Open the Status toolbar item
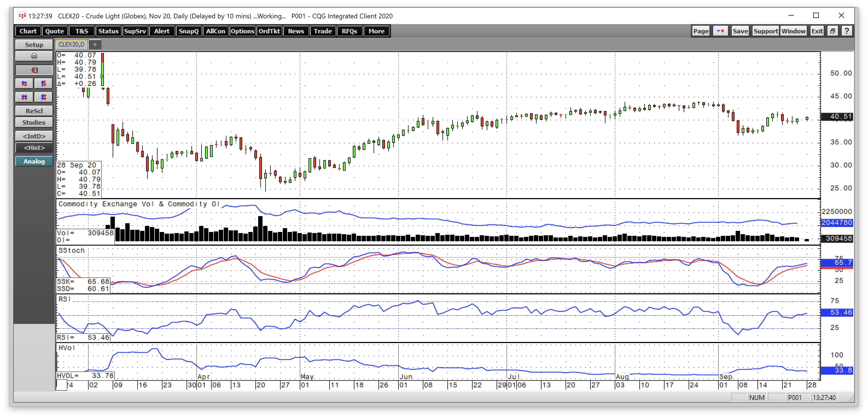Screen dimensions: 868x418 pos(108,31)
